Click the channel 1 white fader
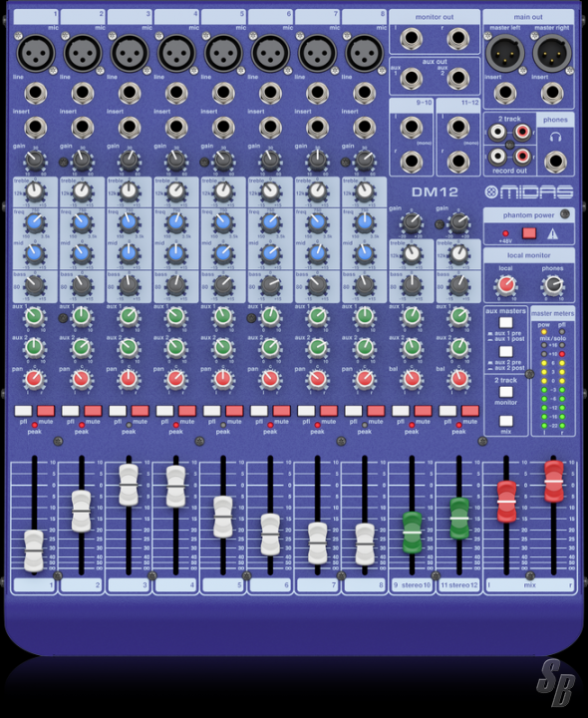Image resolution: width=588 pixels, height=718 pixels. click(x=34, y=550)
